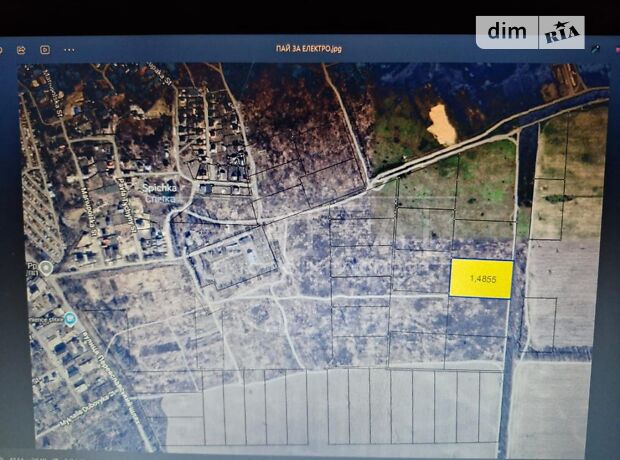Select the parcel directly below the yellow one
The width and height of the screenshot is (620, 460).
(x=478, y=316)
